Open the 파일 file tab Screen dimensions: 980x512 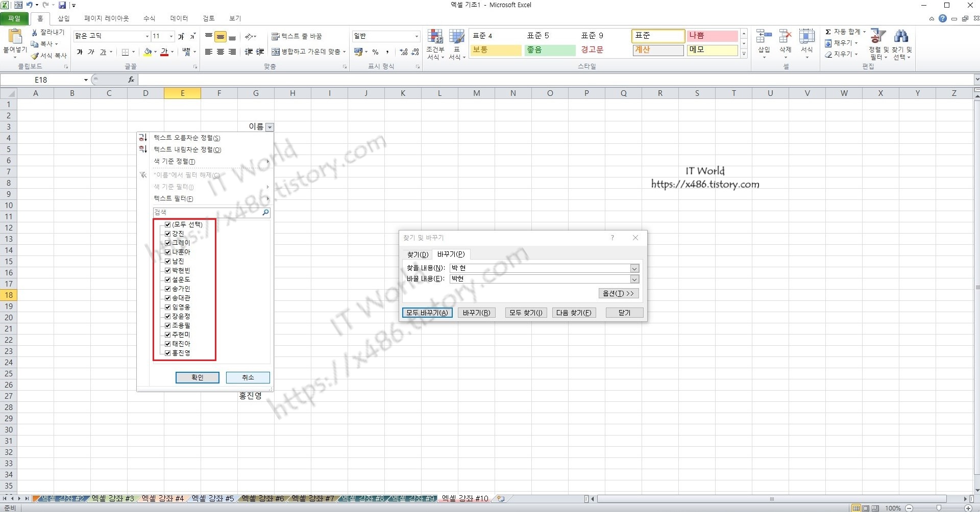click(14, 18)
